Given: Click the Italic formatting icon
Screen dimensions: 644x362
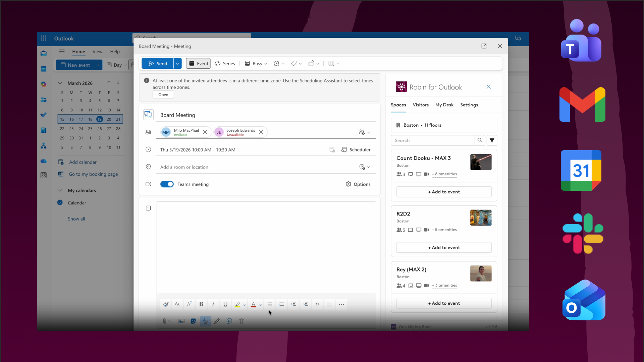Looking at the screenshot, I should pyautogui.click(x=213, y=304).
